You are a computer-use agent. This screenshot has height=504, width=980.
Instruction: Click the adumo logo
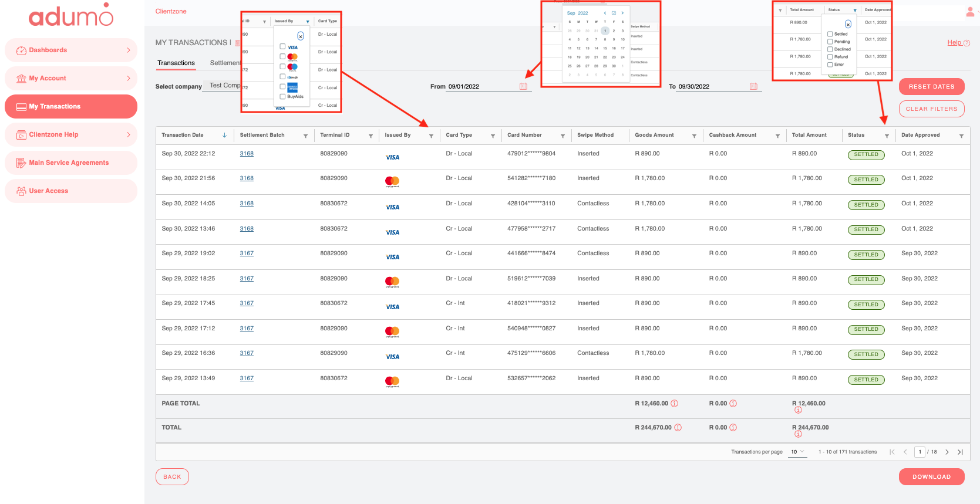71,15
